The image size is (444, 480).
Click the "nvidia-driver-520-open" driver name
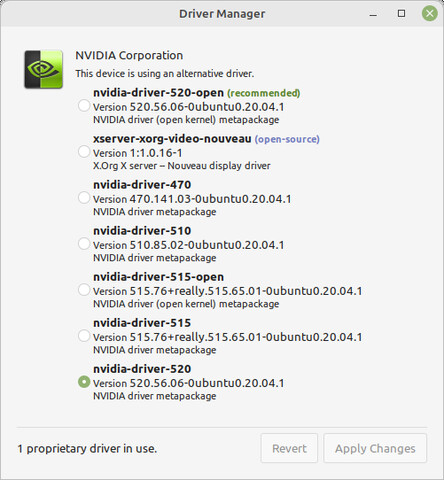(x=158, y=93)
